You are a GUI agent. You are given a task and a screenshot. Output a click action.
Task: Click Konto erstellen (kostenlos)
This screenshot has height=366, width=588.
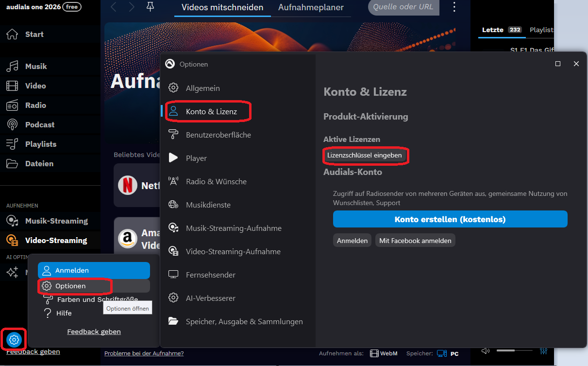click(x=450, y=219)
